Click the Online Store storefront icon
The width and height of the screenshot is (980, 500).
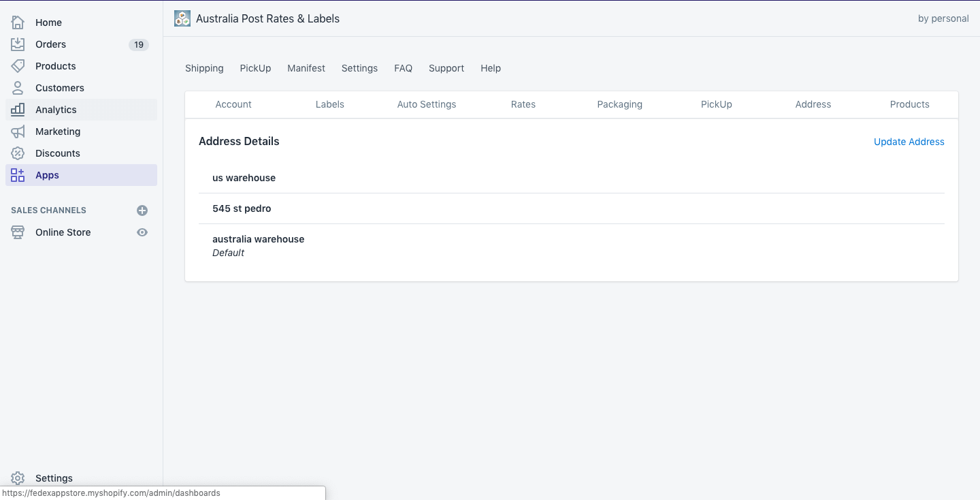tap(18, 232)
